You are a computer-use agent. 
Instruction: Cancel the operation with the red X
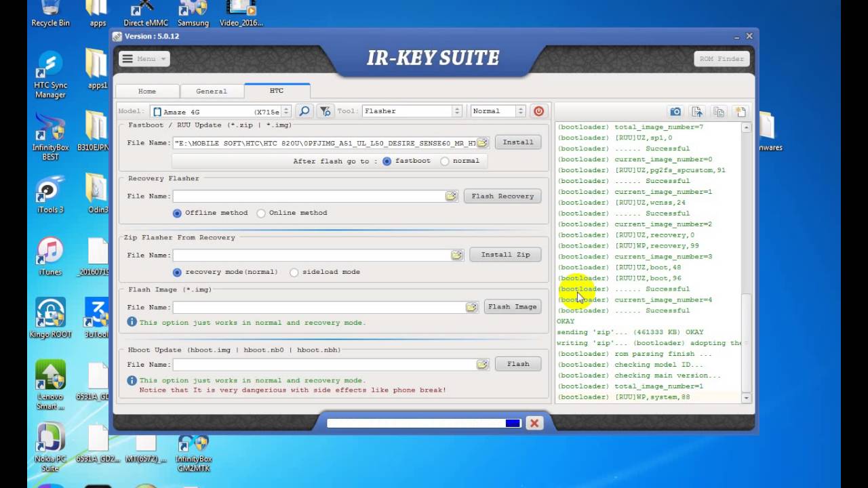coord(534,423)
